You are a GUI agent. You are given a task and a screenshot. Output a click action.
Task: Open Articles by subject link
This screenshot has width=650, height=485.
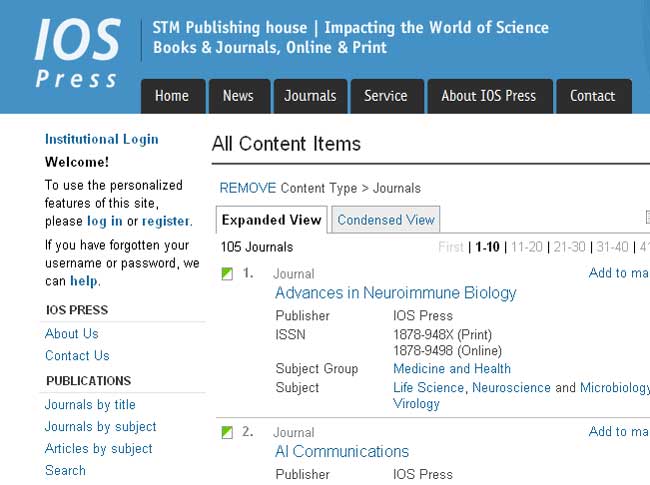click(x=99, y=449)
